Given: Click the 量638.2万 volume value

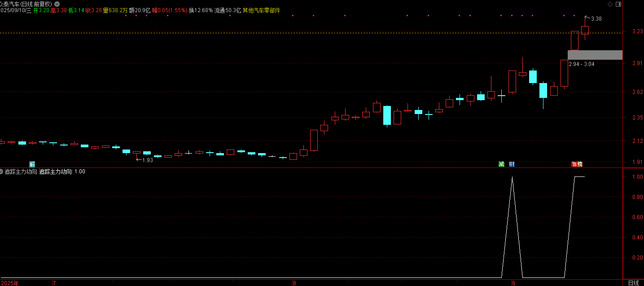Looking at the screenshot, I should 115,10.
